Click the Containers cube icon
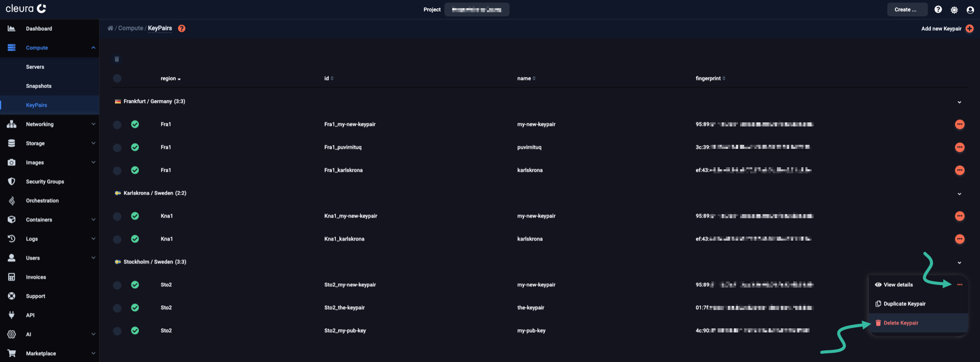Image resolution: width=980 pixels, height=362 pixels. coord(11,220)
